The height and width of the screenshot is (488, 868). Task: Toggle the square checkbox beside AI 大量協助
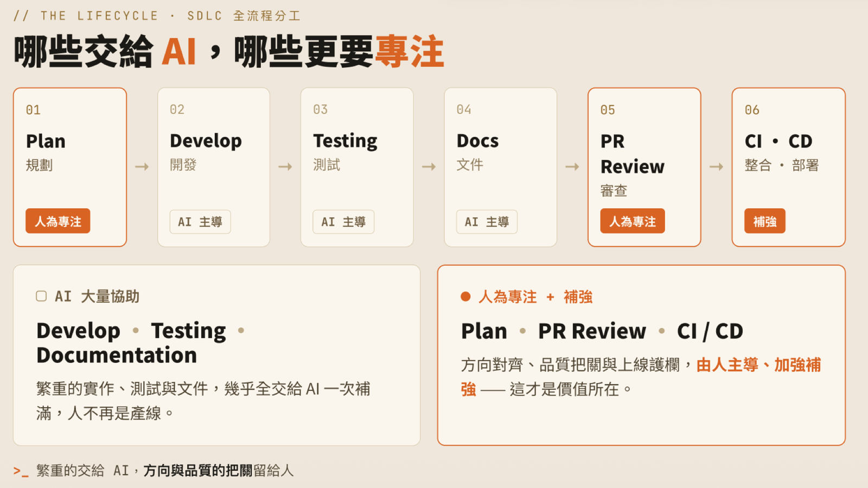[41, 296]
